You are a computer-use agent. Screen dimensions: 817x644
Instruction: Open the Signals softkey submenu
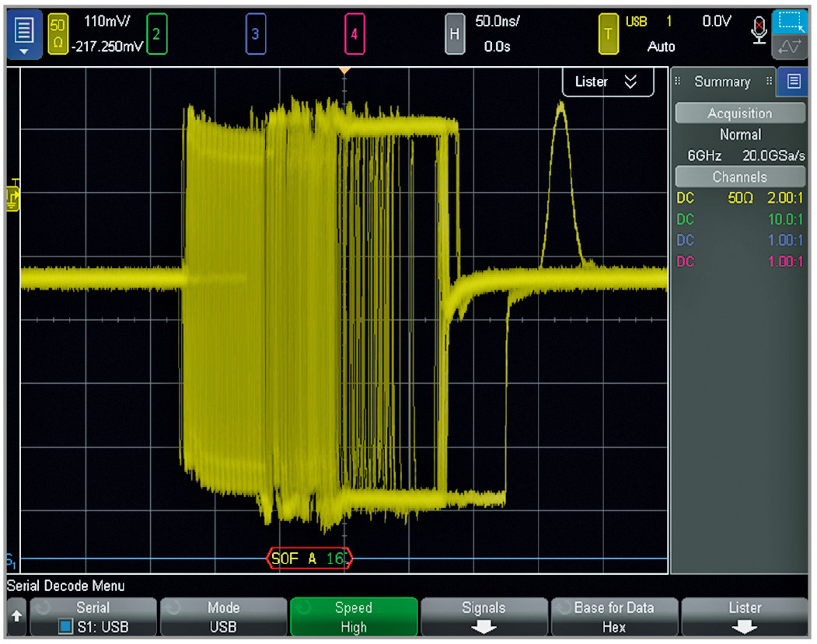point(484,617)
